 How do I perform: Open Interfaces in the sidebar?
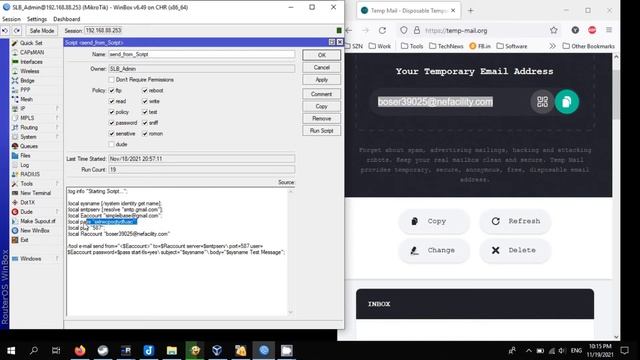pos(31,62)
